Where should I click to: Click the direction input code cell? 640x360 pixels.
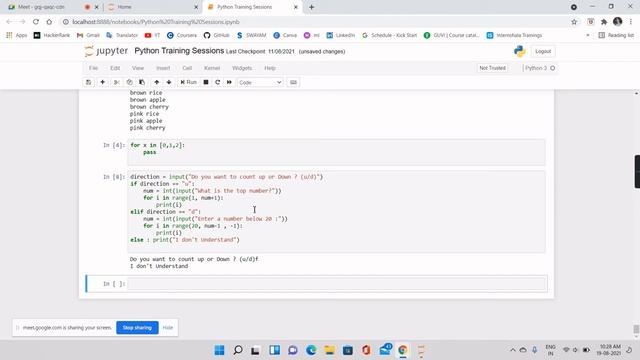click(336, 212)
